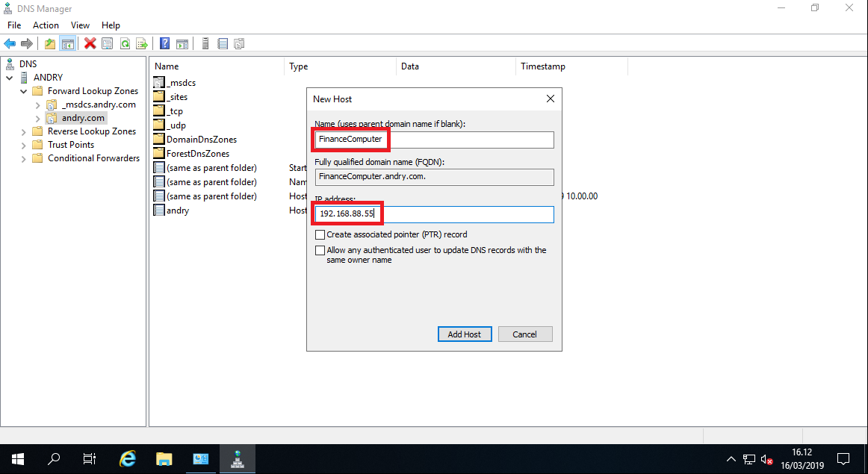Click the Add Host button
This screenshot has width=868, height=474.
pyautogui.click(x=465, y=334)
